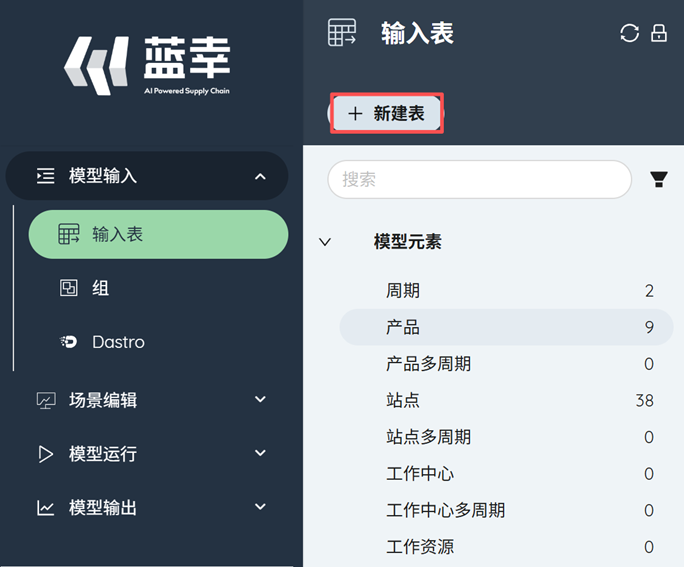Collapse the 模型输入 menu section
The height and width of the screenshot is (567, 684).
pyautogui.click(x=260, y=176)
